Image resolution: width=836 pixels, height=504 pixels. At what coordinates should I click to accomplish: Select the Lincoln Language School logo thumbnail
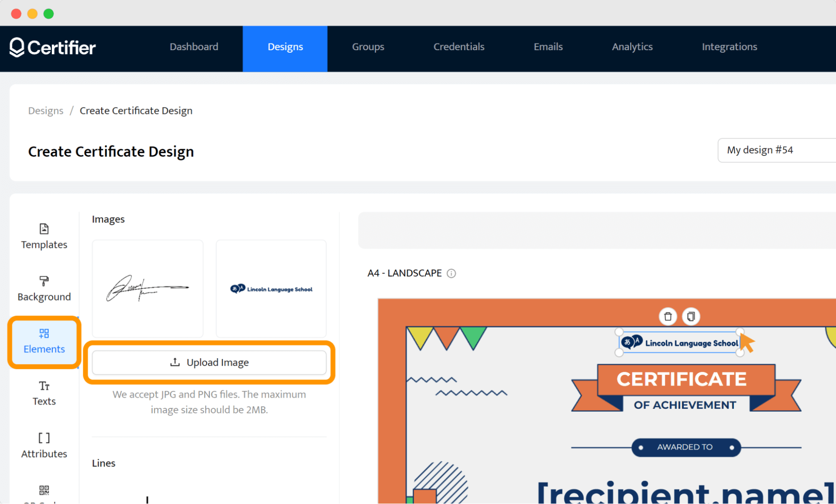point(271,288)
